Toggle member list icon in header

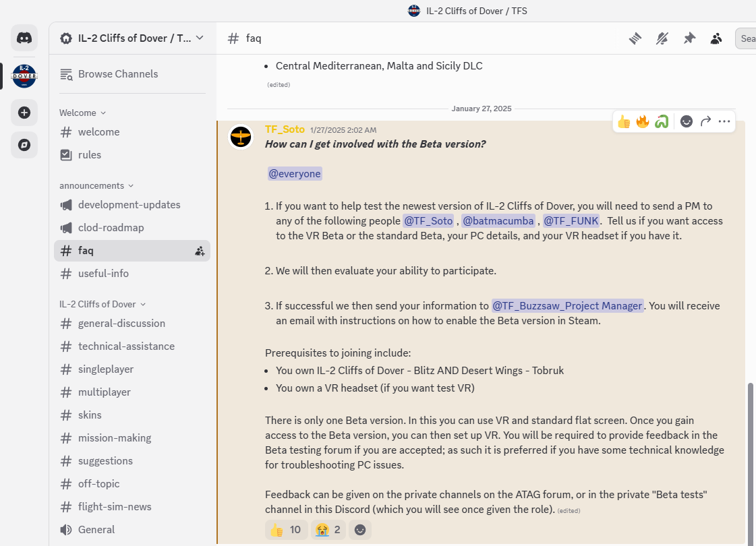(716, 38)
